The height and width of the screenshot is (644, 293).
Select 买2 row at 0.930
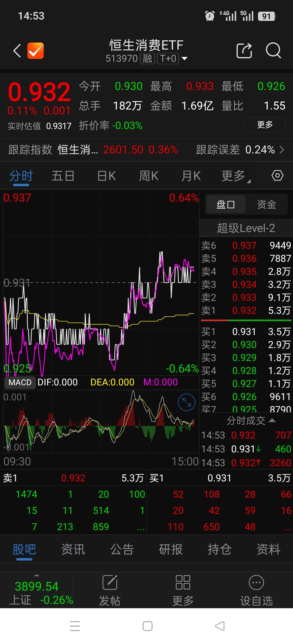tap(246, 345)
